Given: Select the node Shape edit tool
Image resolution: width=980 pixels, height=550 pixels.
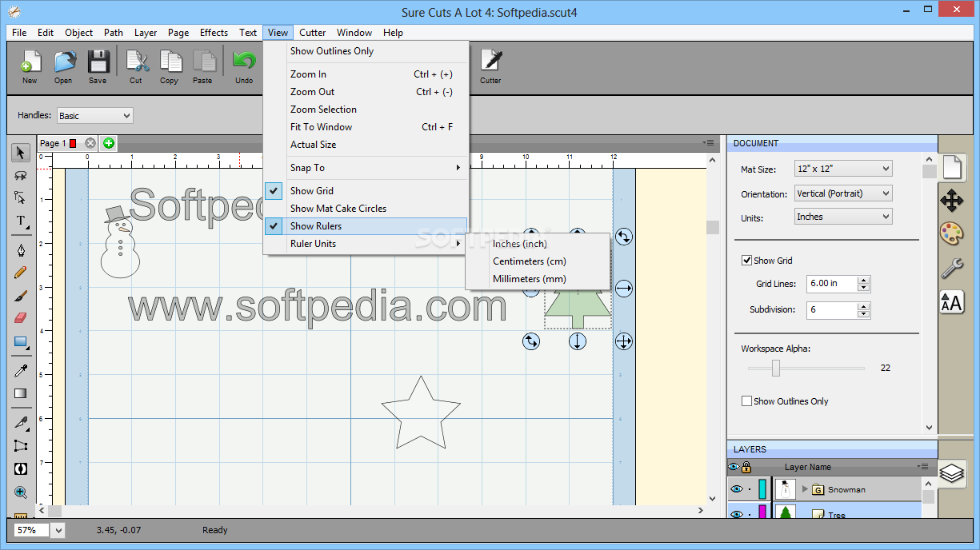Looking at the screenshot, I should tap(21, 197).
